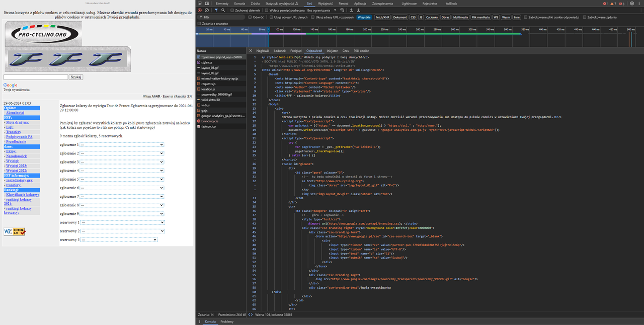The image size is (644, 325).
Task: Open the network search magnifier icon
Action: pos(223,10)
